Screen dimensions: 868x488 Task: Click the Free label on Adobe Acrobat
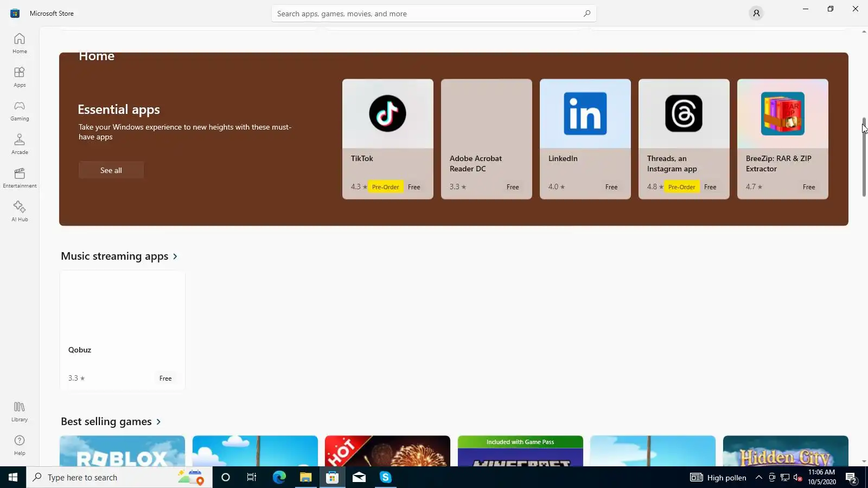tap(512, 187)
